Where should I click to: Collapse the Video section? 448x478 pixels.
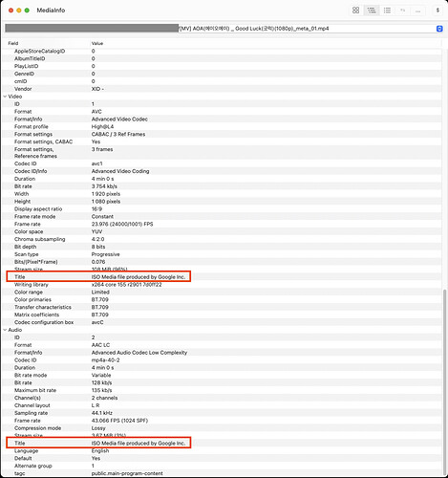pos(5,97)
